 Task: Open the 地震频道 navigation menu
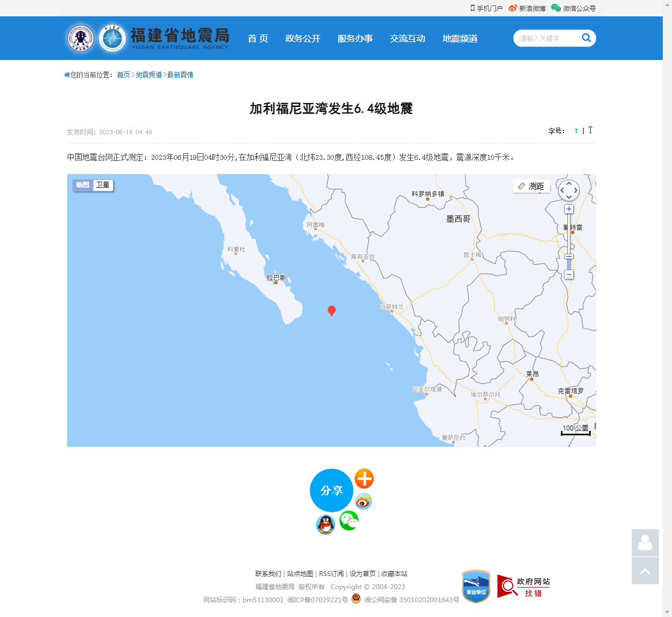pyautogui.click(x=460, y=39)
